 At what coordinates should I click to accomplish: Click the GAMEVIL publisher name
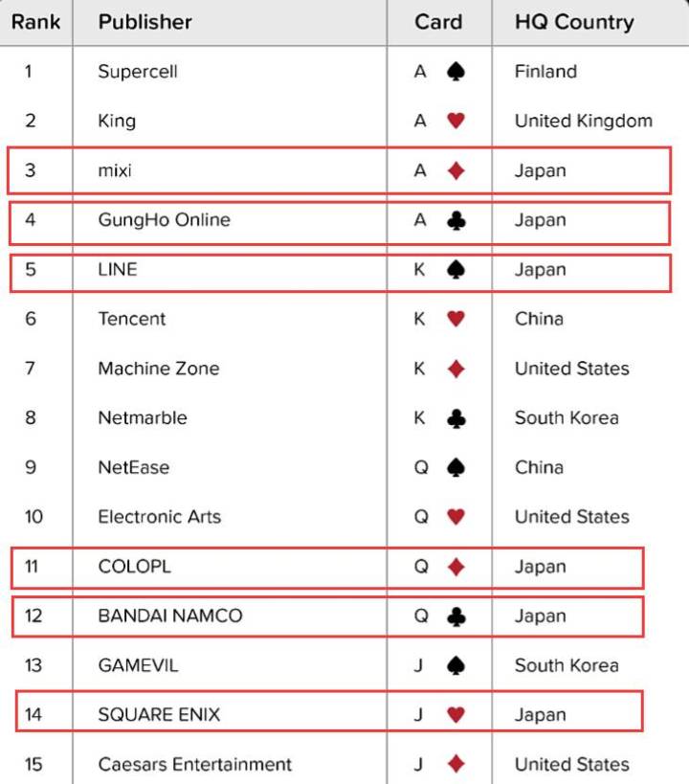coord(138,665)
